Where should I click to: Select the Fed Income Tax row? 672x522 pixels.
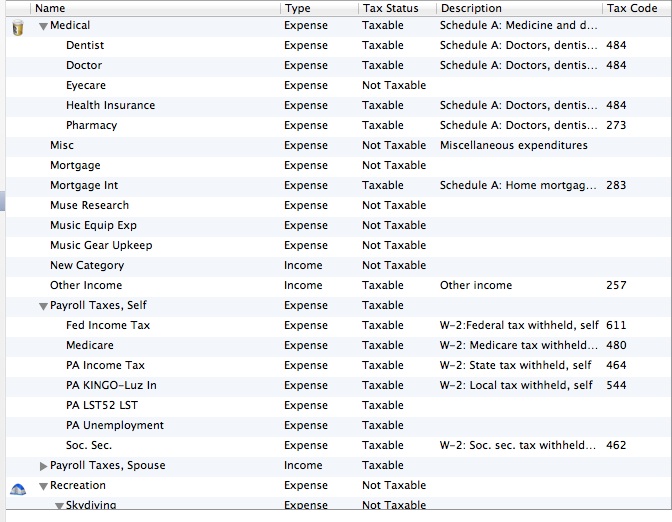[x=108, y=326]
